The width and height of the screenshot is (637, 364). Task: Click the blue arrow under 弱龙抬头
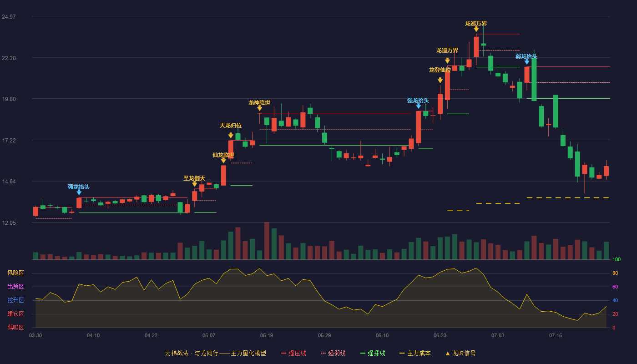(x=527, y=61)
